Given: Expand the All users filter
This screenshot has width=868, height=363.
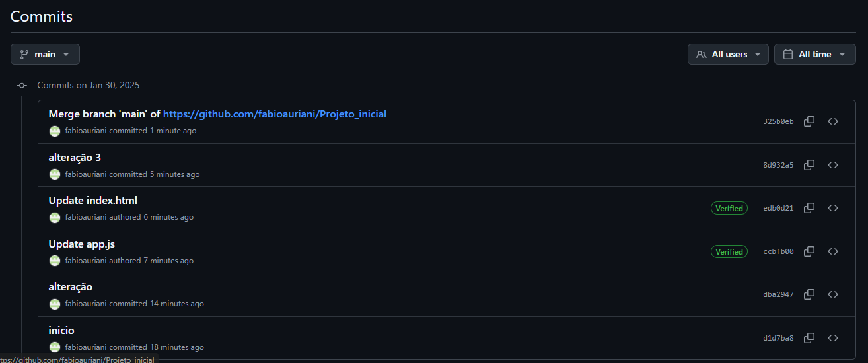Looking at the screenshot, I should click(x=729, y=54).
